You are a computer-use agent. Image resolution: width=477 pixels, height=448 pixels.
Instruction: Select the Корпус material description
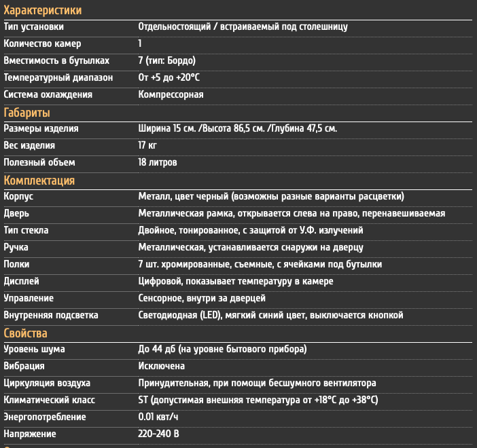click(271, 196)
